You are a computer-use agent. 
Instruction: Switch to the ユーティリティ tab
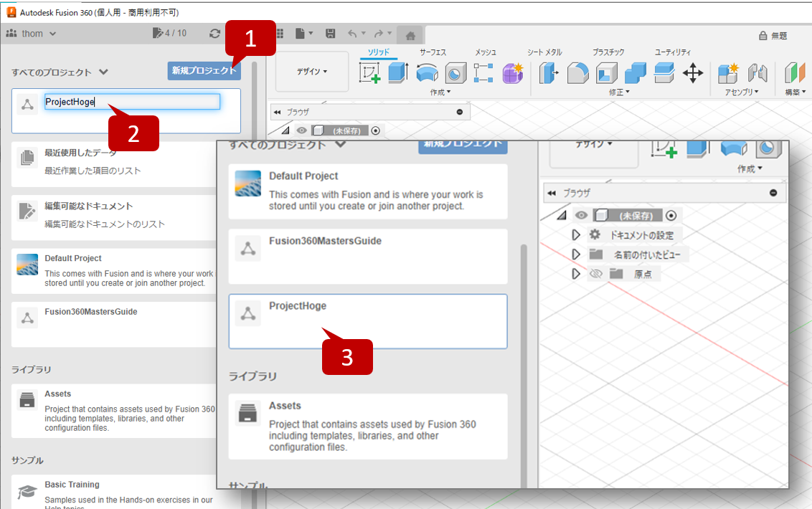pyautogui.click(x=673, y=52)
